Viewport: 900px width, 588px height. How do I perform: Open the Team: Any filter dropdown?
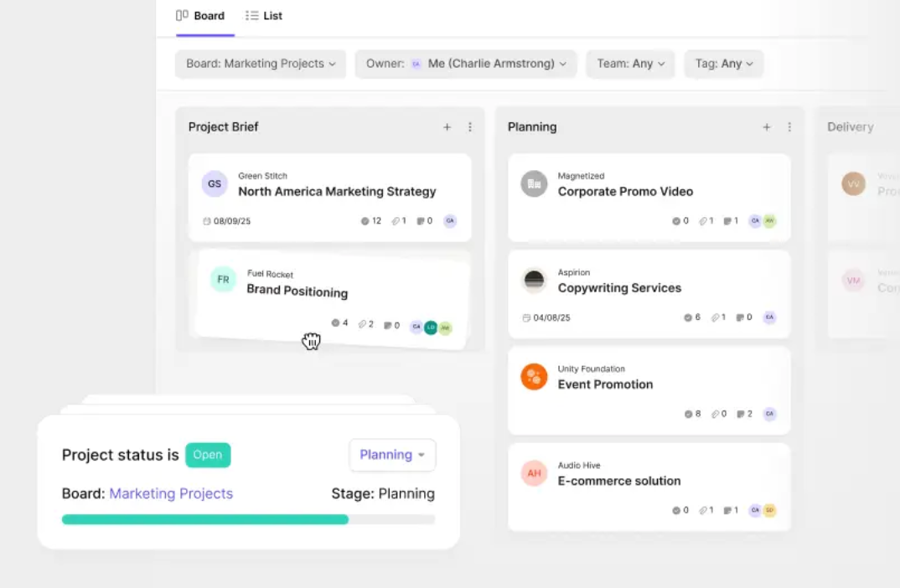[x=630, y=64]
